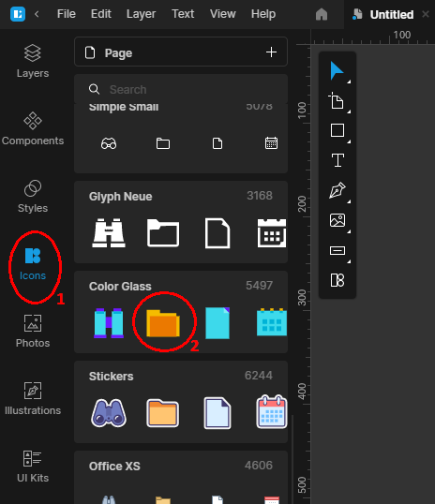
Task: Insert the Color Glass orange folder icon
Action: (163, 323)
